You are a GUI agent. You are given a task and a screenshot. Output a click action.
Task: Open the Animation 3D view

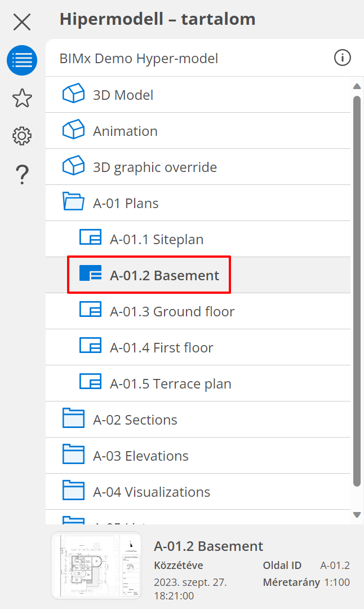click(x=125, y=131)
